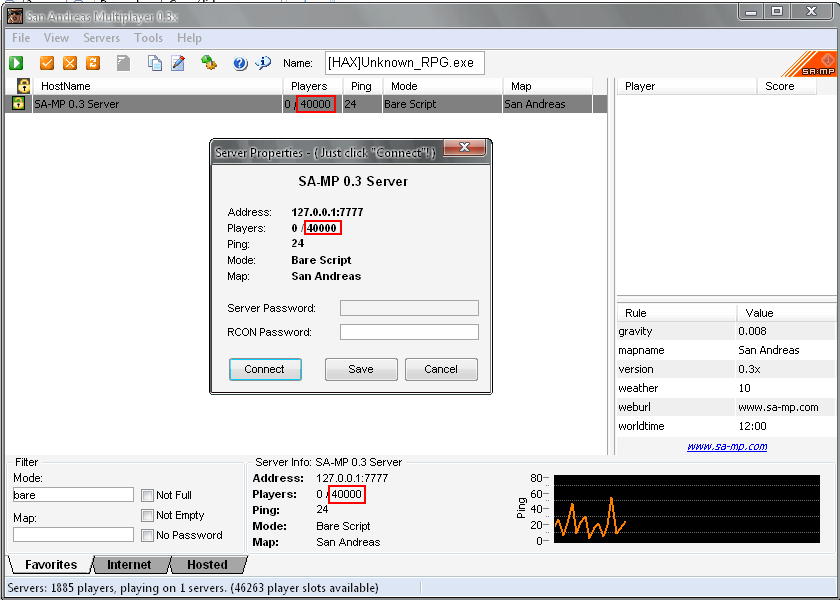Select the weburl rule row

(x=726, y=407)
